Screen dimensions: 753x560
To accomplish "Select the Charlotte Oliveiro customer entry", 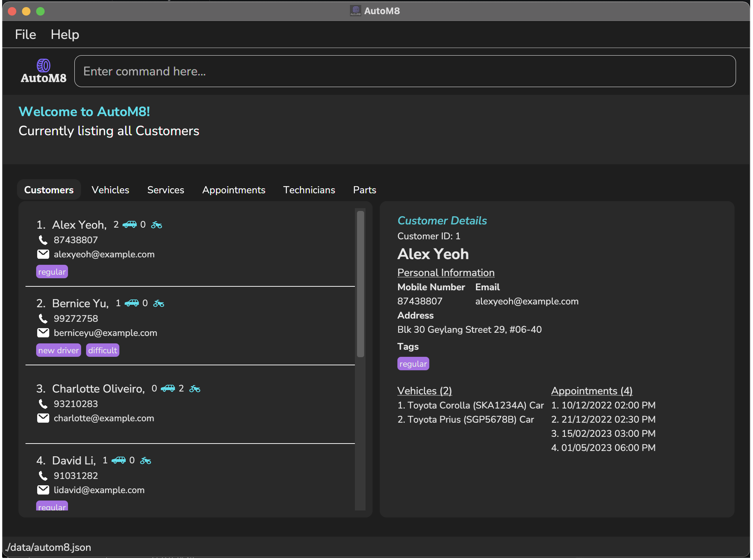I will pos(190,404).
